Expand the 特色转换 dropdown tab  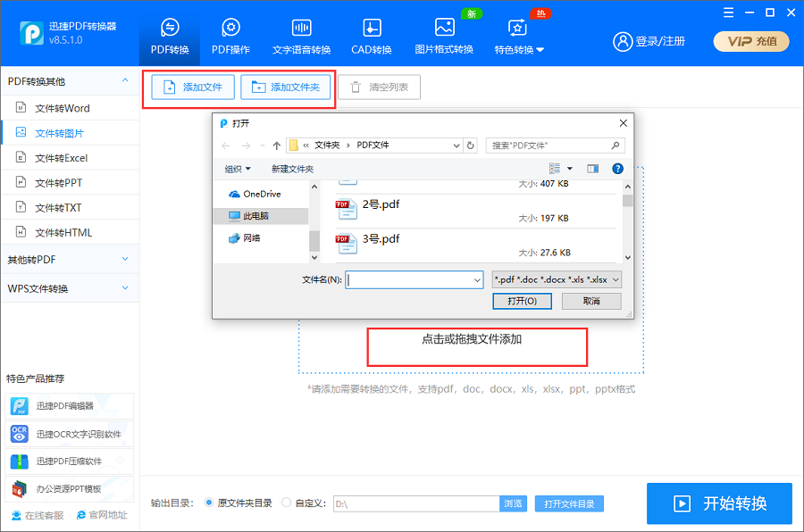[x=519, y=37]
